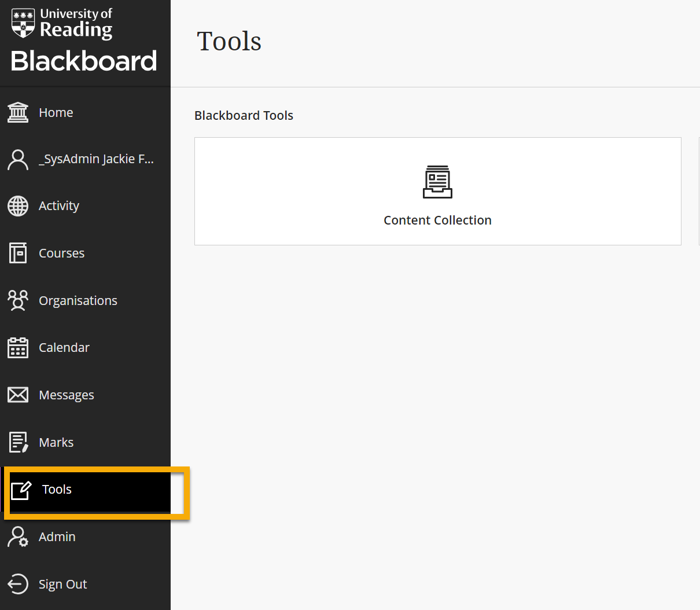Click the Courses book icon
The image size is (700, 610).
(18, 253)
